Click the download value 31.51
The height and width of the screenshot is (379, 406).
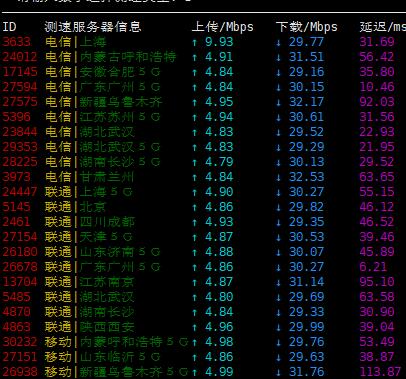306,57
